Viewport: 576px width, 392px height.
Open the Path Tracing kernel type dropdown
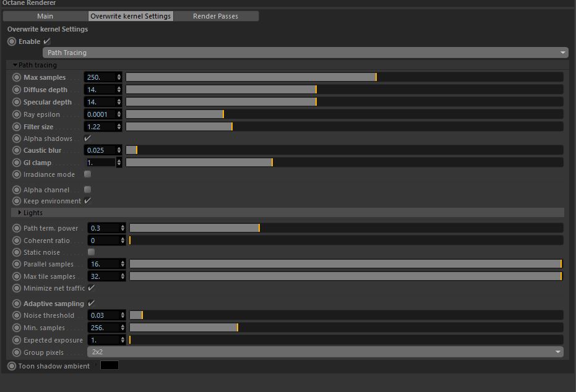tap(305, 53)
